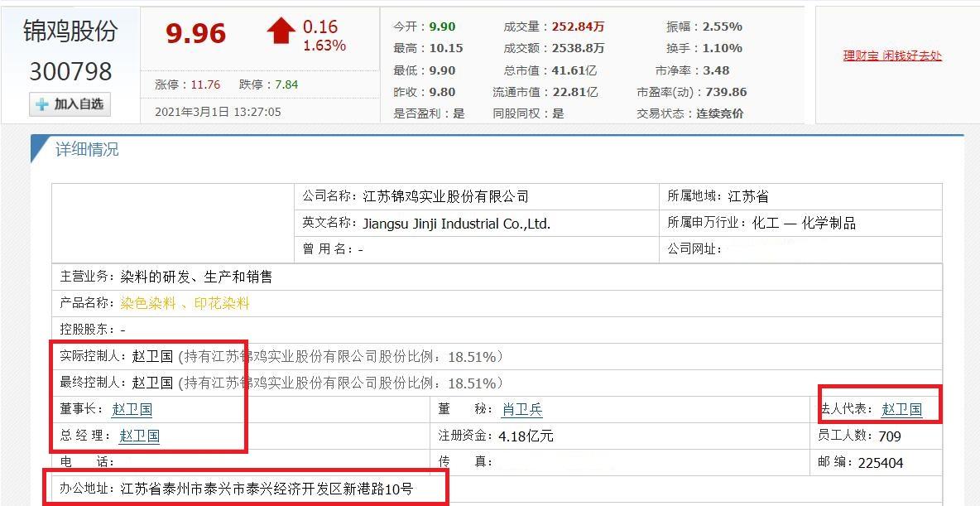
Task: Click the price change value 0.16
Action: click(320, 27)
